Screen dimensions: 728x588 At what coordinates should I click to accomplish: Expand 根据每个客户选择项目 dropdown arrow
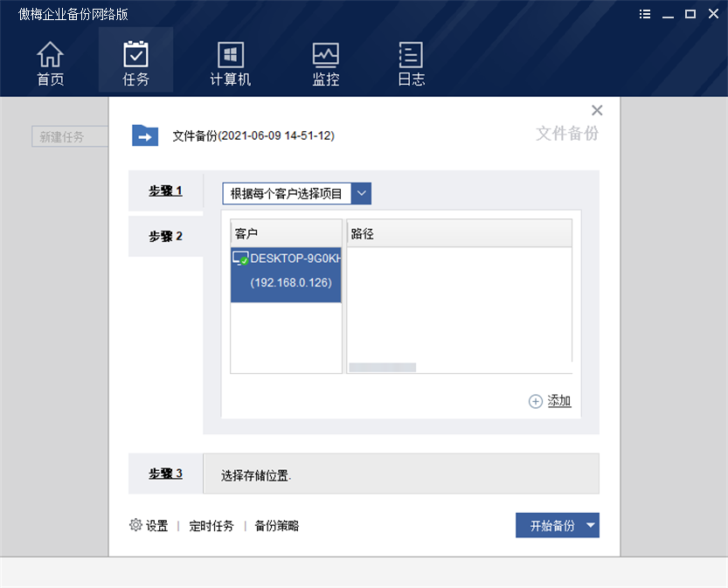pyautogui.click(x=361, y=194)
